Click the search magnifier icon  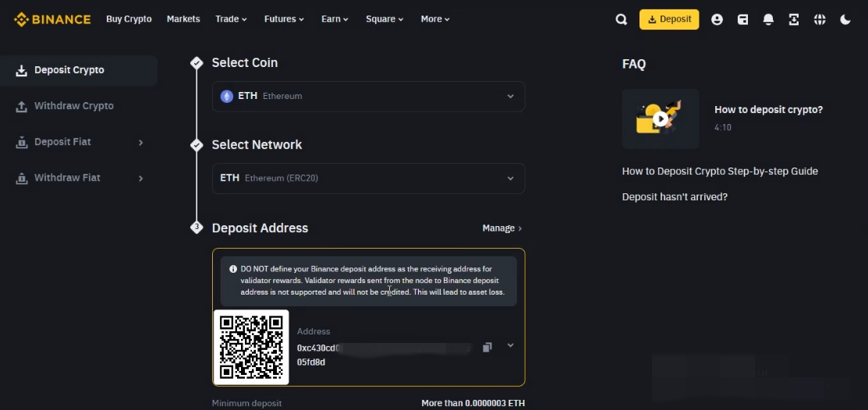[621, 19]
